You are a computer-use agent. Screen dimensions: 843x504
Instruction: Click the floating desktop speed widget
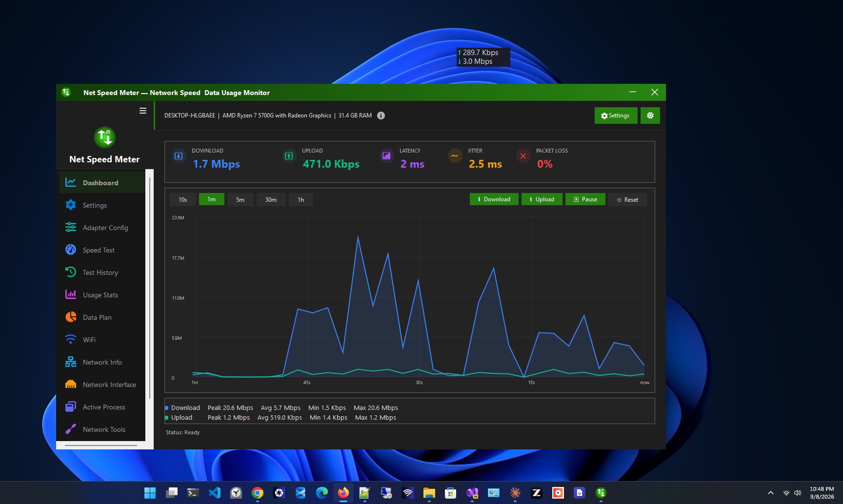[483, 57]
